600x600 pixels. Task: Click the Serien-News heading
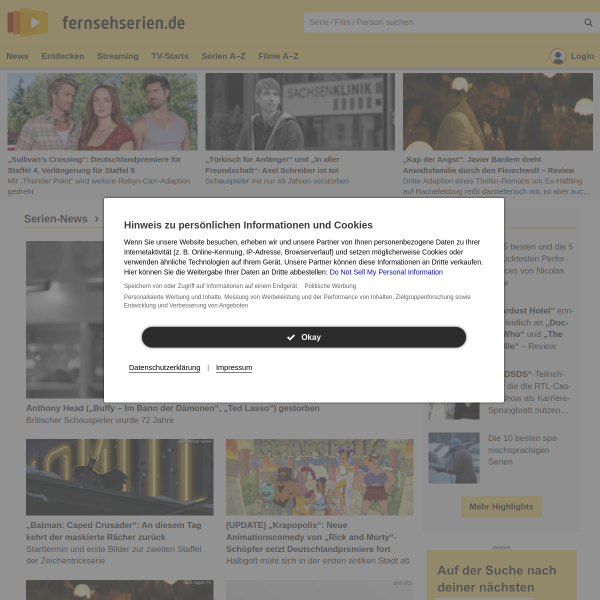pos(56,219)
